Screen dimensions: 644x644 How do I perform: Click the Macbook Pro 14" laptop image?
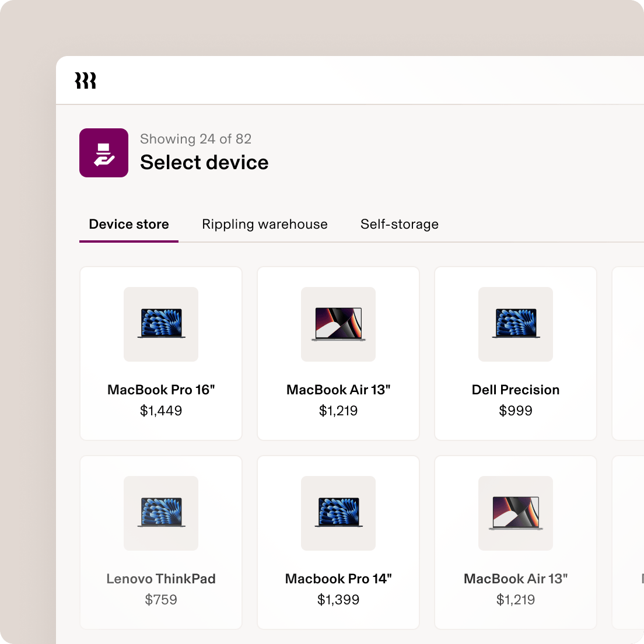coord(338,513)
